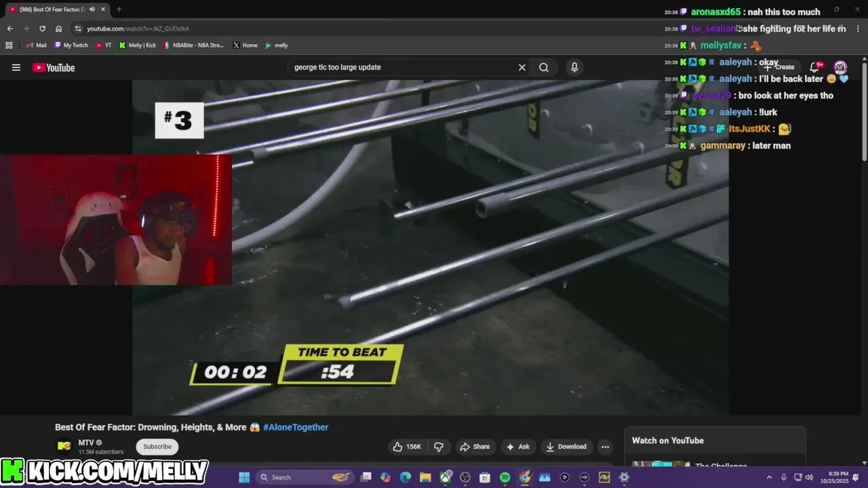Share the video
The width and height of the screenshot is (868, 488).
pyautogui.click(x=475, y=447)
